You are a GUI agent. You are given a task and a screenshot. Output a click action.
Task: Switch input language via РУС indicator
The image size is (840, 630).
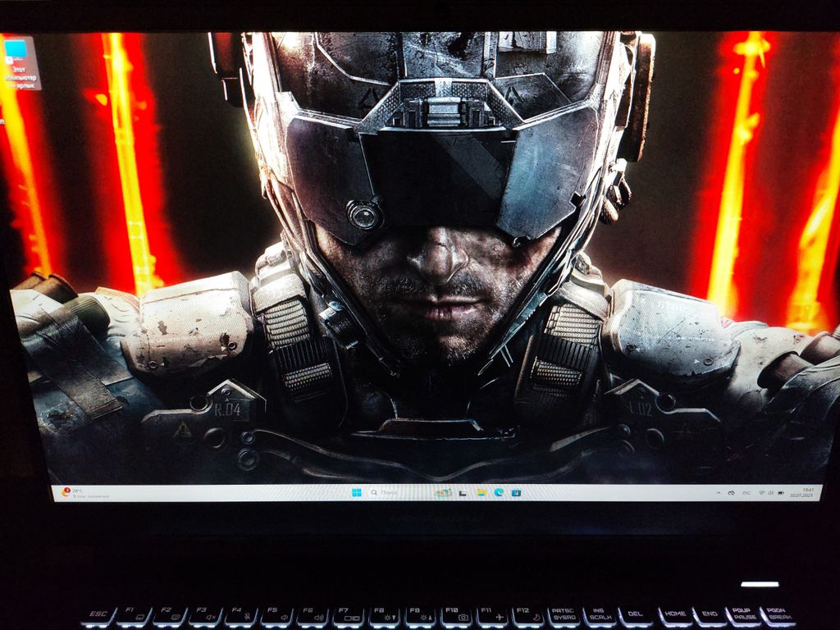pyautogui.click(x=746, y=493)
